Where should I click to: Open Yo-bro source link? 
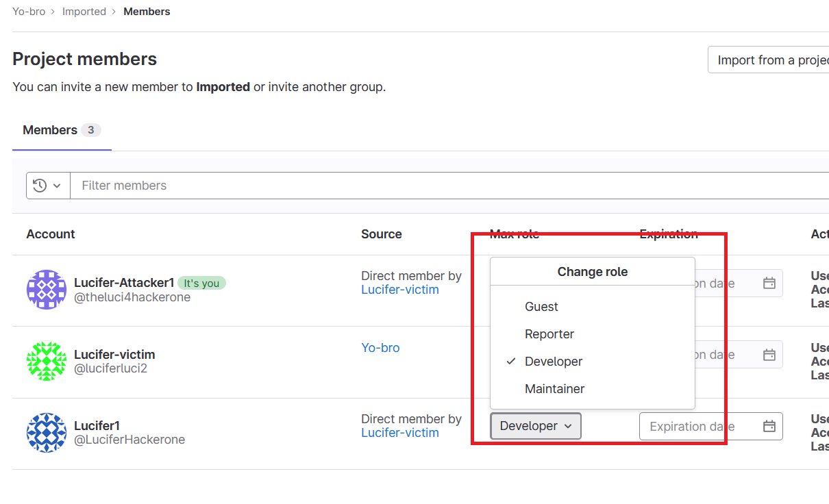(380, 348)
